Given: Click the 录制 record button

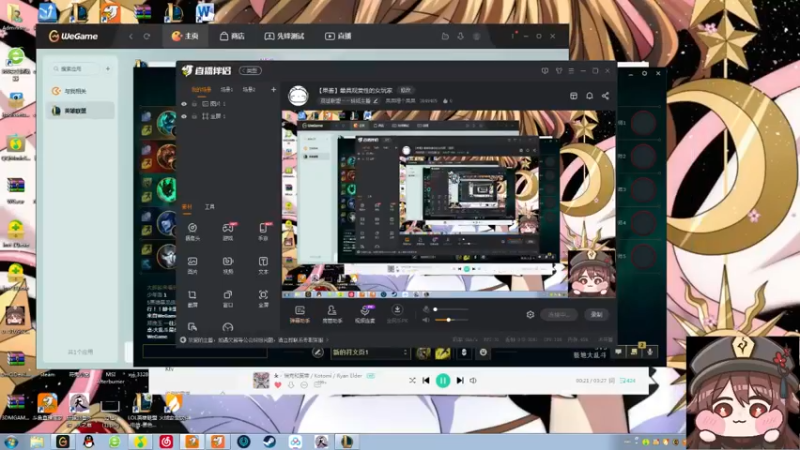Looking at the screenshot, I should (x=596, y=315).
